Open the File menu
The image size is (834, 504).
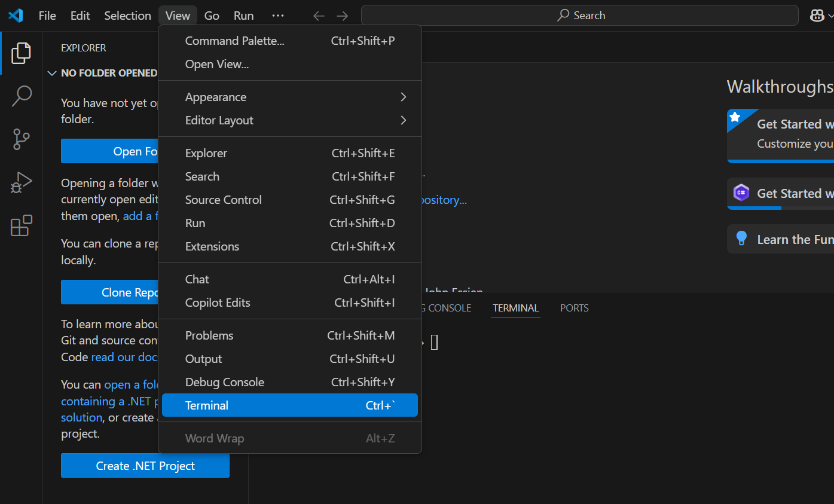click(47, 16)
